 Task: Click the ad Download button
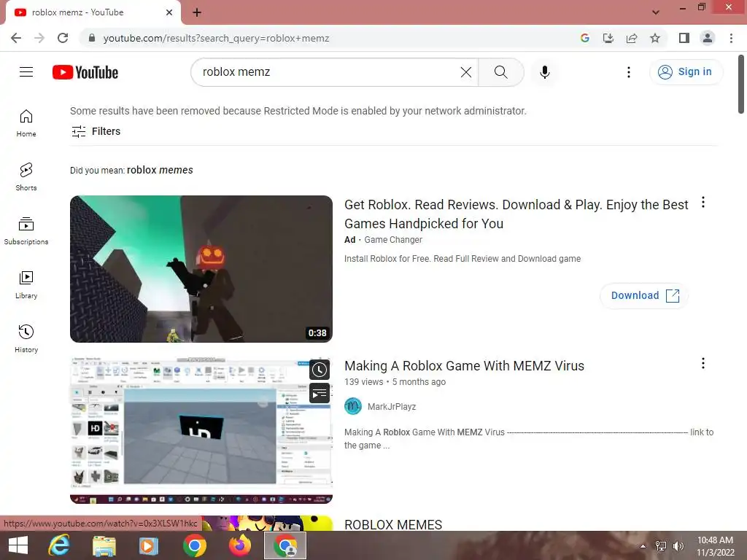pos(644,295)
